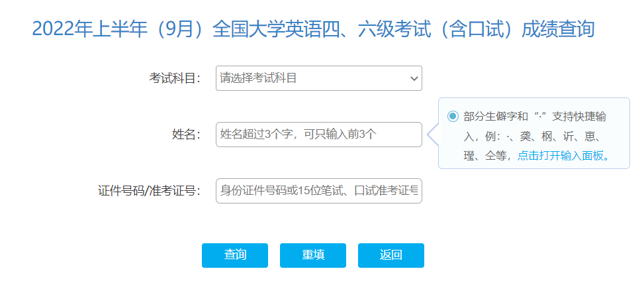644x285 pixels.
Task: Click the tip text '部分生僻字和“·”支持快捷输'
Action: tap(535, 116)
